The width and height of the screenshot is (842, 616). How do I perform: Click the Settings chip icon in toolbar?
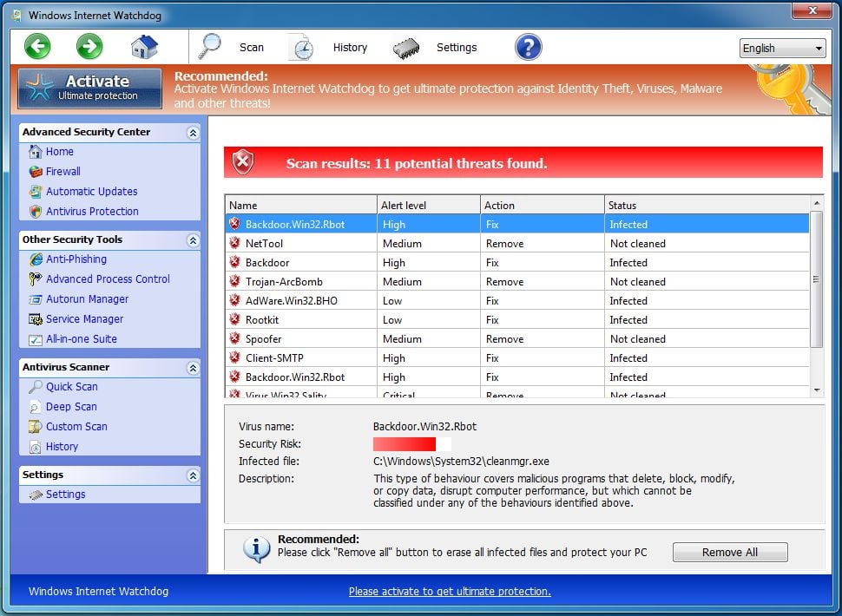(406, 48)
